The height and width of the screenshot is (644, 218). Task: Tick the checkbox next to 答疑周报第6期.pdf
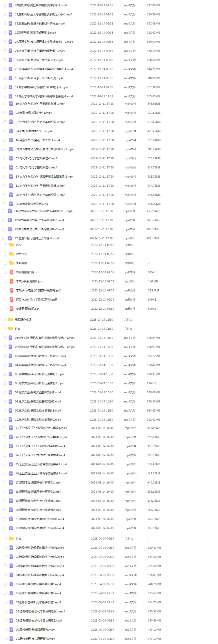click(x=5, y=309)
